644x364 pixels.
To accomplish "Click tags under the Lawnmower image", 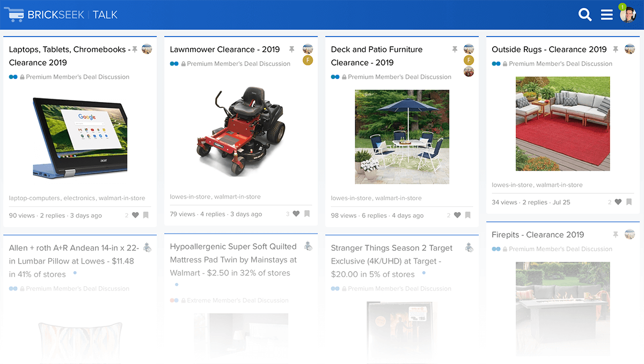I will [x=215, y=196].
